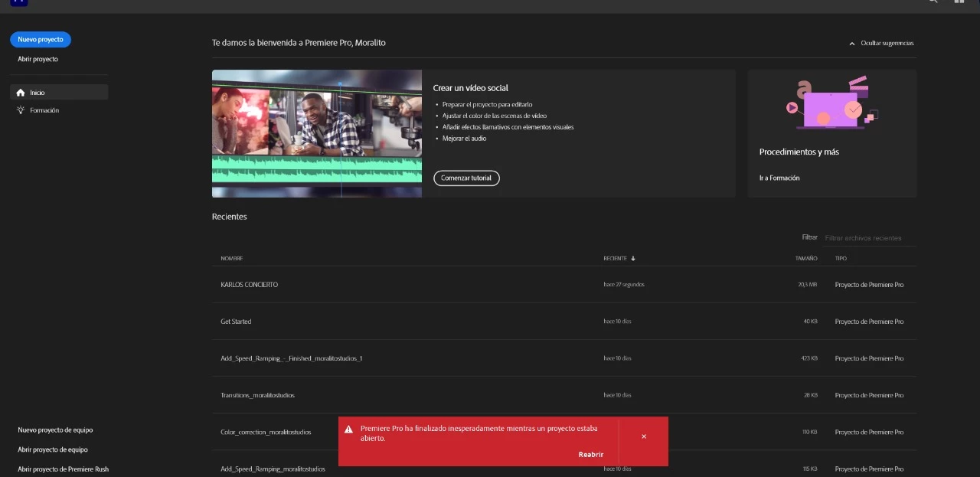The image size is (980, 477).
Task: Start the Comenzar tutorial button
Action: pos(466,178)
